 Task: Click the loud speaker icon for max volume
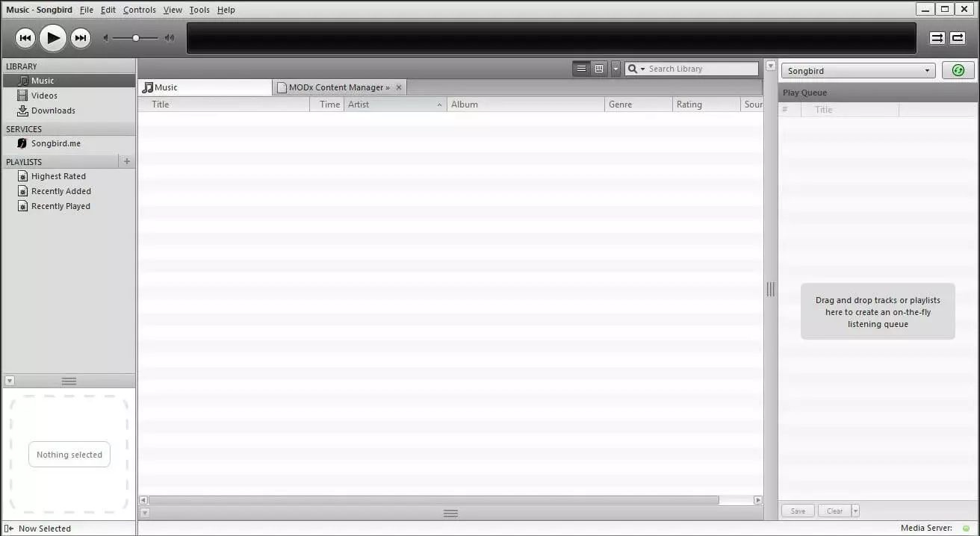click(170, 38)
